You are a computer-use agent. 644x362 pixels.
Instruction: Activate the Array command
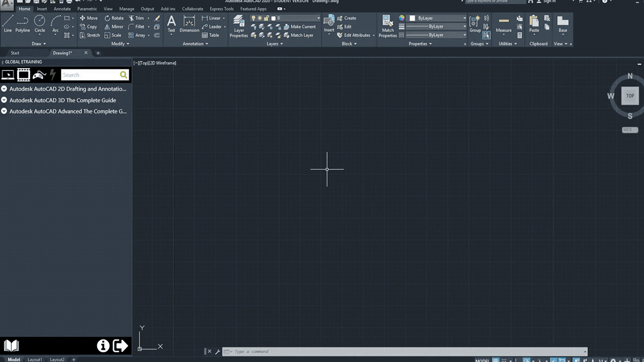pyautogui.click(x=136, y=35)
